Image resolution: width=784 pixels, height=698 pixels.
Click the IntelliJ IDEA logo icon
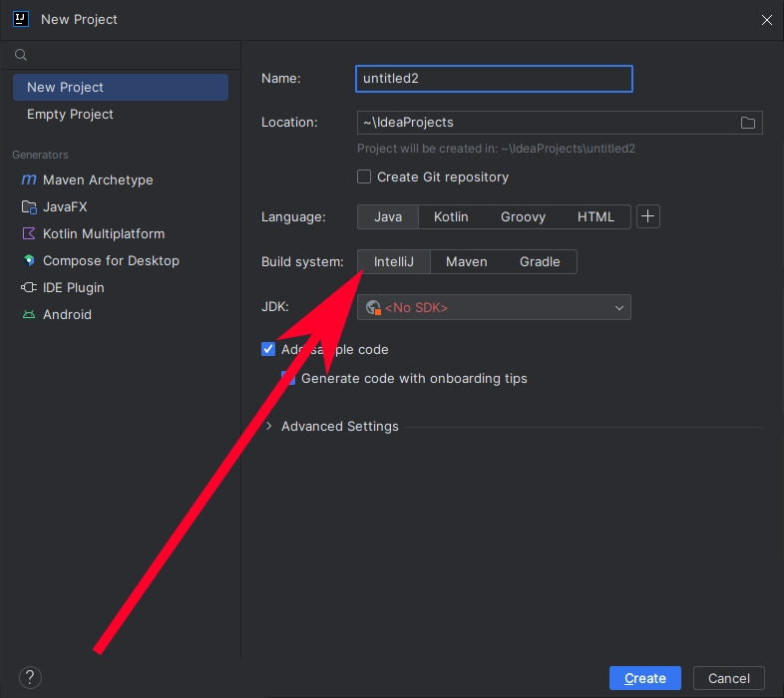[x=21, y=19]
